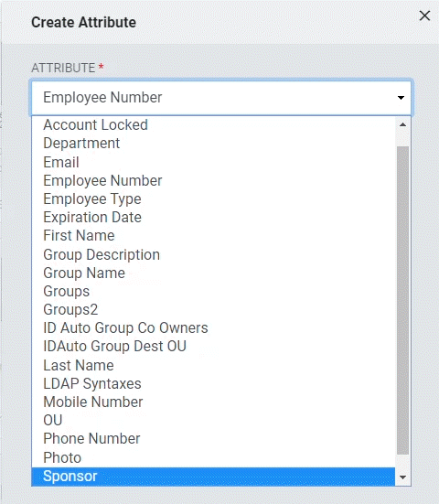Select Department from the list
Screen dimensions: 439x504
(213, 143)
